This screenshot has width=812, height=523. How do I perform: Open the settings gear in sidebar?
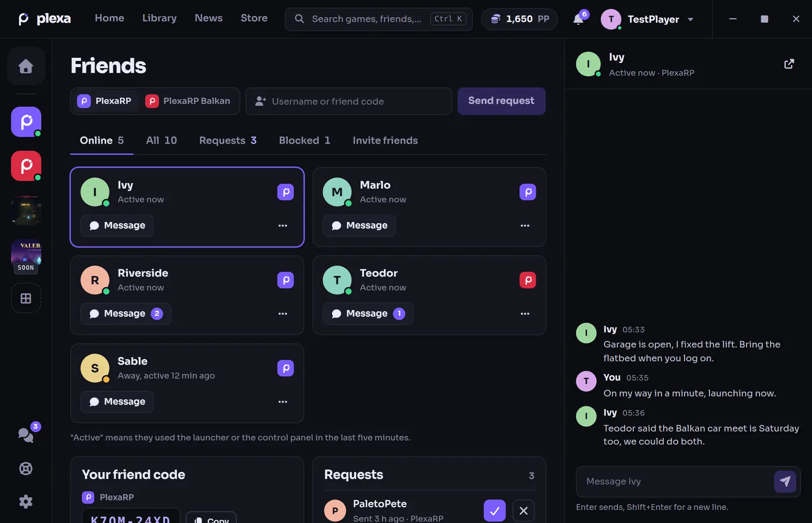(26, 502)
